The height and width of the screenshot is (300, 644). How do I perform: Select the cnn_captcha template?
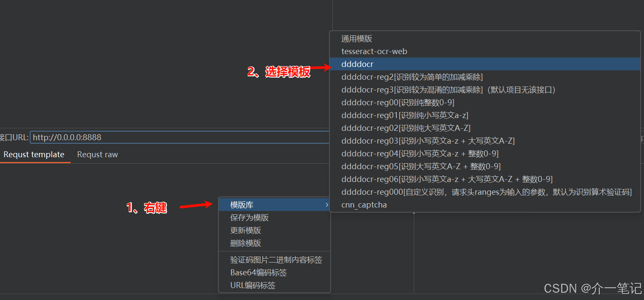click(485, 205)
